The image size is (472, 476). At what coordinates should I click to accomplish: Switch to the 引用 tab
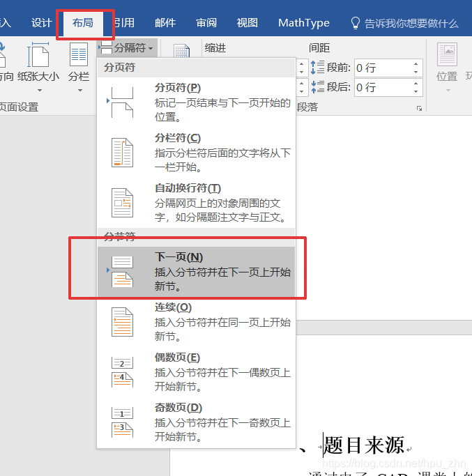(x=124, y=23)
